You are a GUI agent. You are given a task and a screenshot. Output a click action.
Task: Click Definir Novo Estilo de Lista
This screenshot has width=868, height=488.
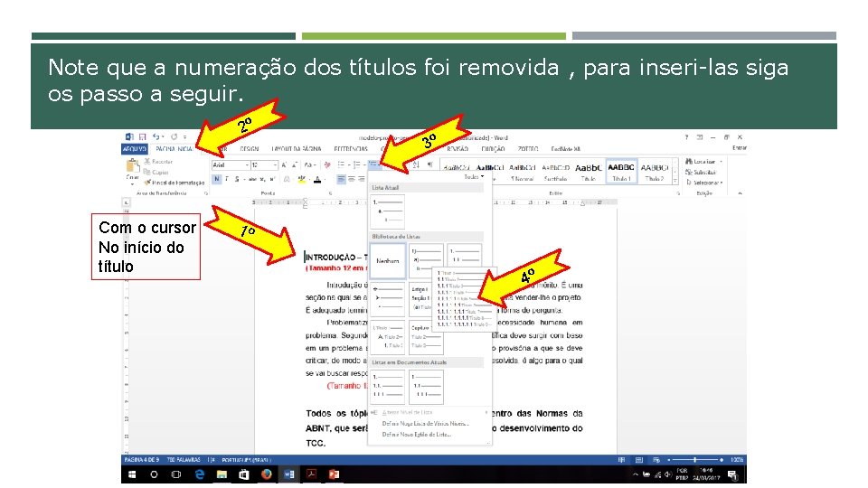[416, 435]
